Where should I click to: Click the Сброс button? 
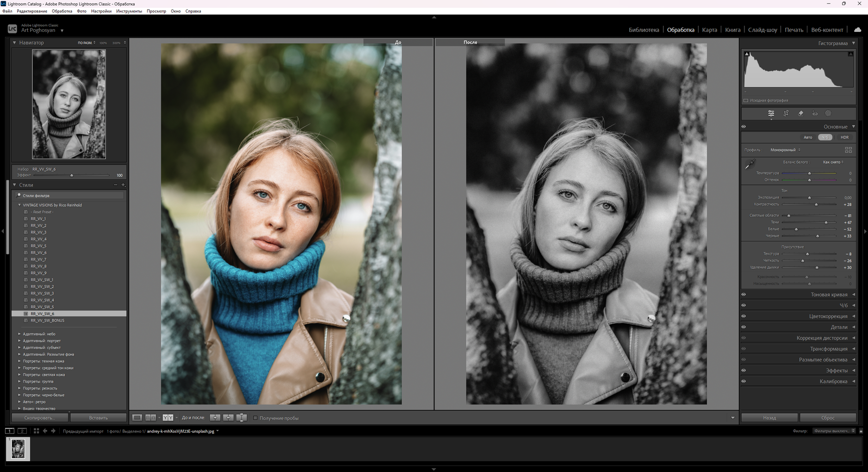pos(828,418)
